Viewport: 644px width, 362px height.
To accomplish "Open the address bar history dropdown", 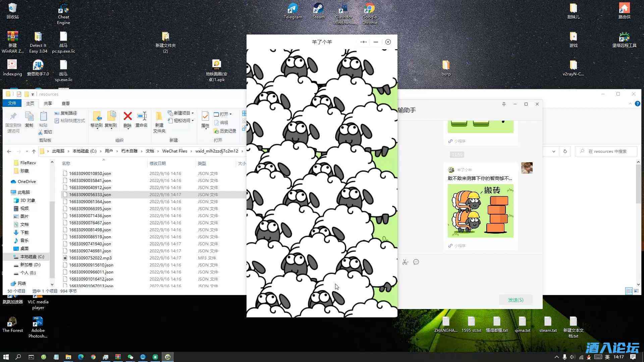I will coord(554,151).
